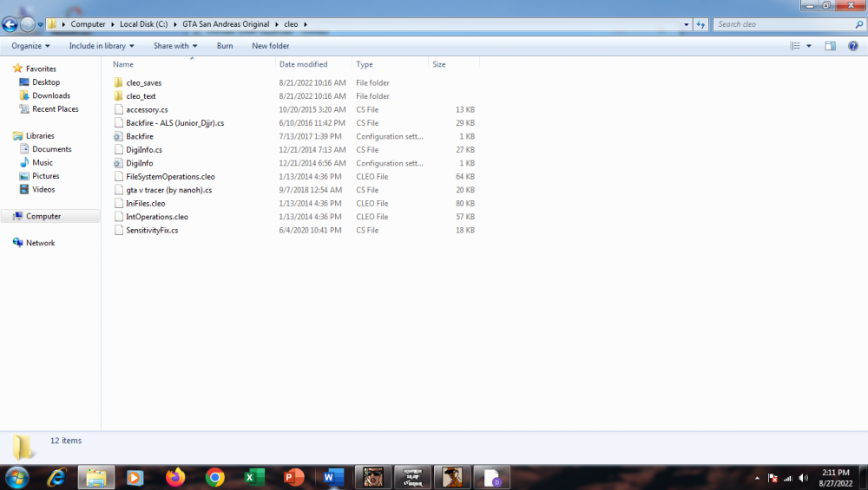Open Windows Media Player from taskbar
Viewport: 868px width, 490px height.
[x=135, y=477]
